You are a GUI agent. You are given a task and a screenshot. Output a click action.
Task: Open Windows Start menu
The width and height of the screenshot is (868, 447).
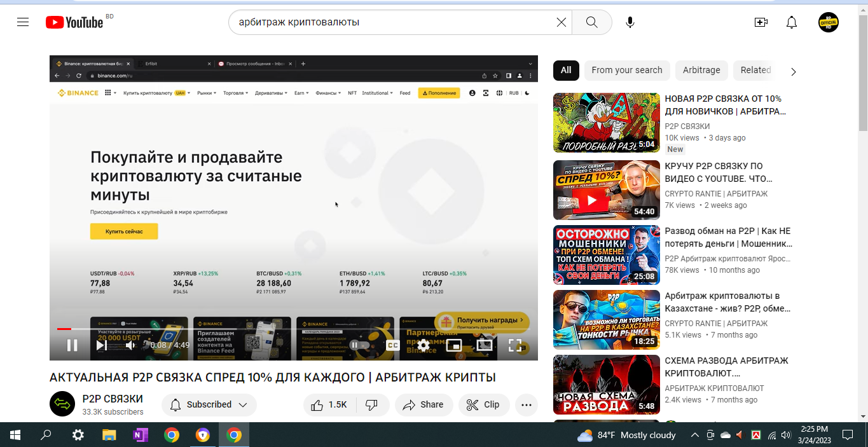coord(15,435)
